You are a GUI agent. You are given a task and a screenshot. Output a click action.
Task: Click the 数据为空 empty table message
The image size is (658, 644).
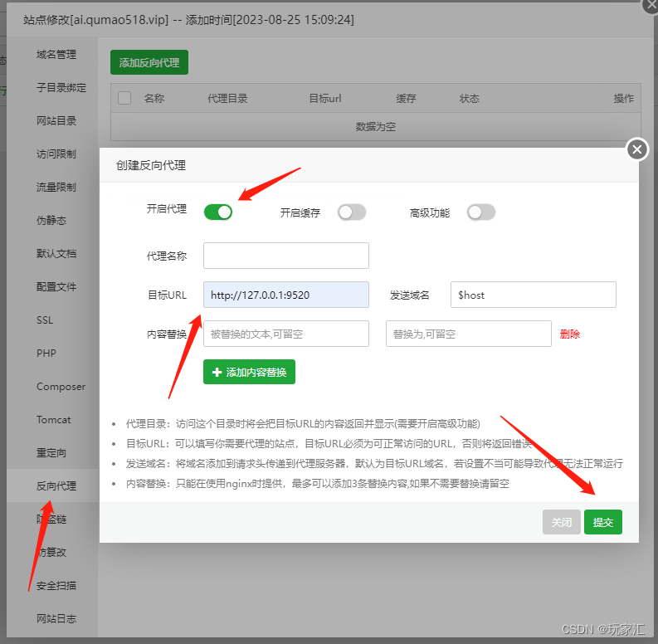click(x=376, y=127)
